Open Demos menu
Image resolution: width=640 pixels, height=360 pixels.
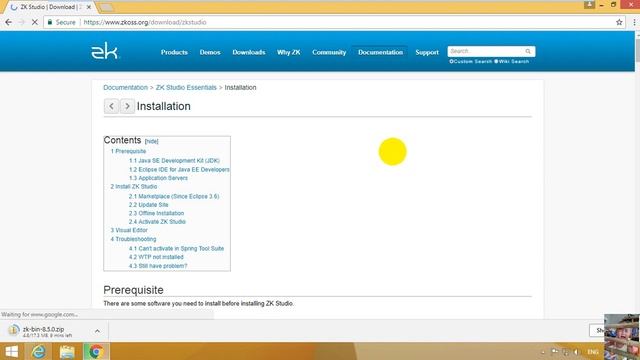pyautogui.click(x=210, y=52)
